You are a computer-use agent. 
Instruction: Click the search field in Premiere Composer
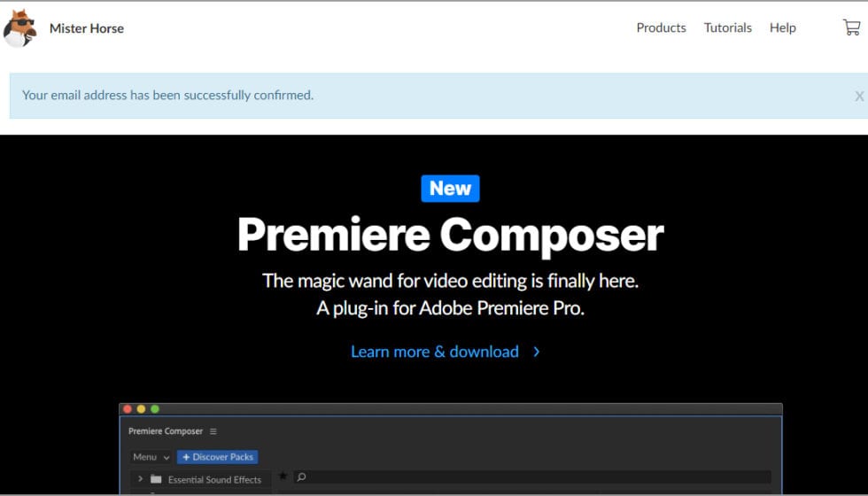[x=531, y=477]
